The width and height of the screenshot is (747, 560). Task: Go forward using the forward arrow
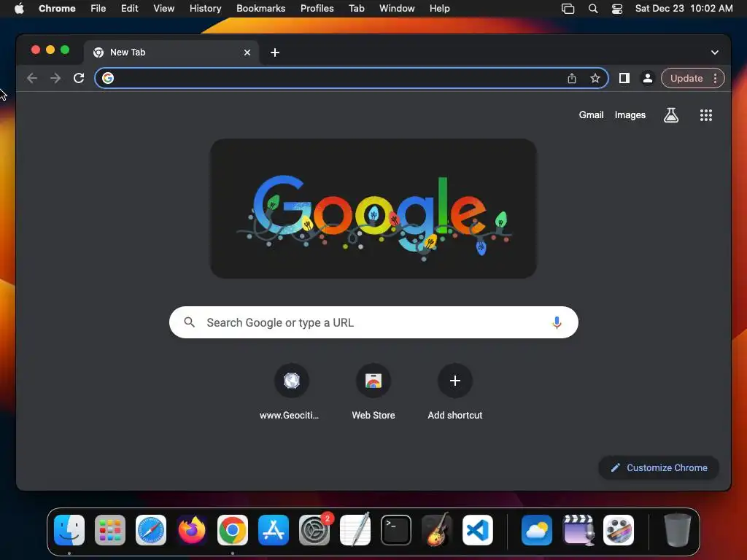55,78
